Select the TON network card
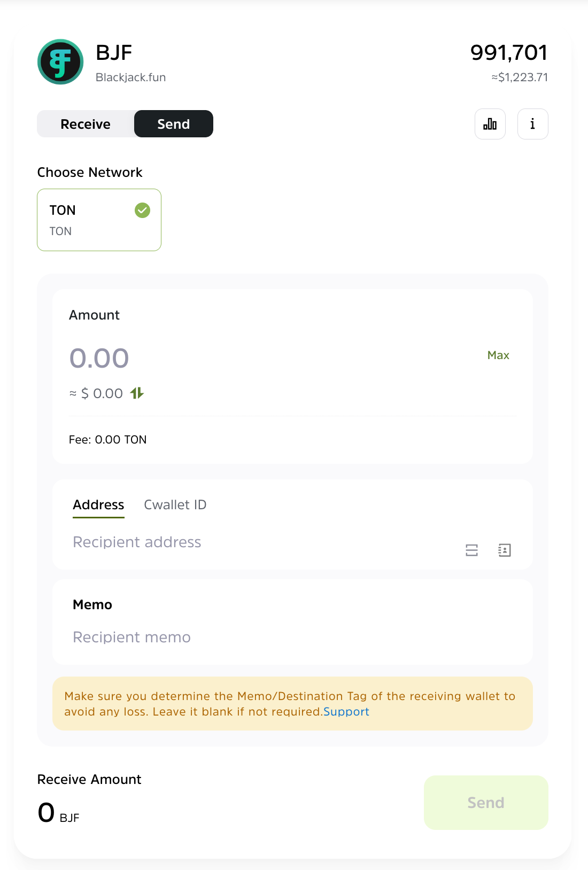 99,220
